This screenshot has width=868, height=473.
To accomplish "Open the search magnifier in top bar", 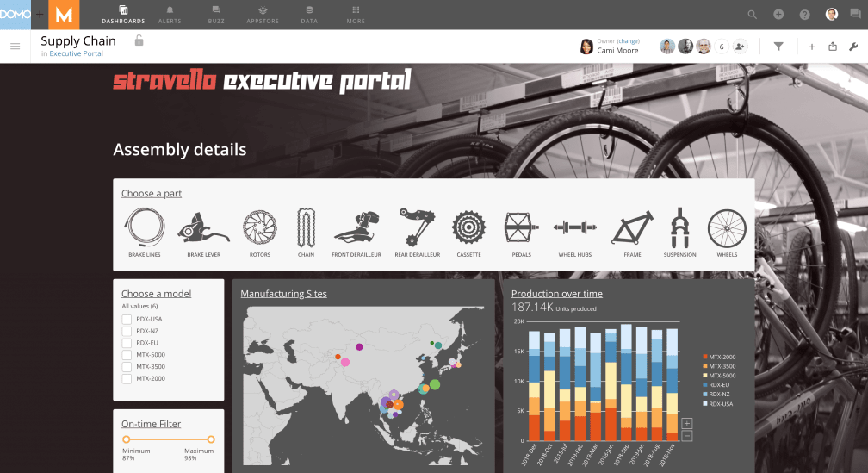I will click(753, 15).
